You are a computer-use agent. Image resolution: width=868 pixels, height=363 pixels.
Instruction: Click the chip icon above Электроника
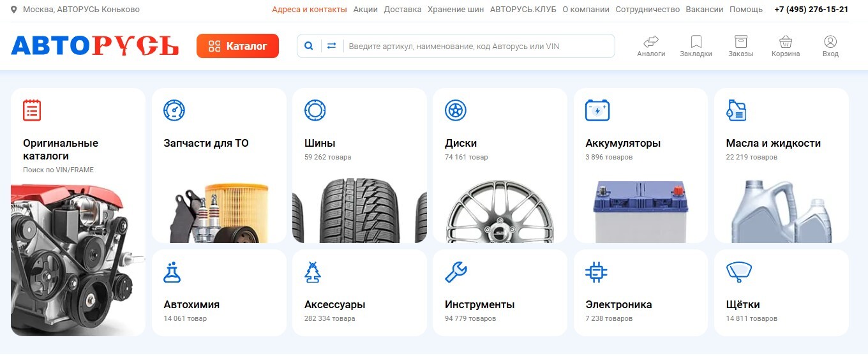[x=596, y=272]
